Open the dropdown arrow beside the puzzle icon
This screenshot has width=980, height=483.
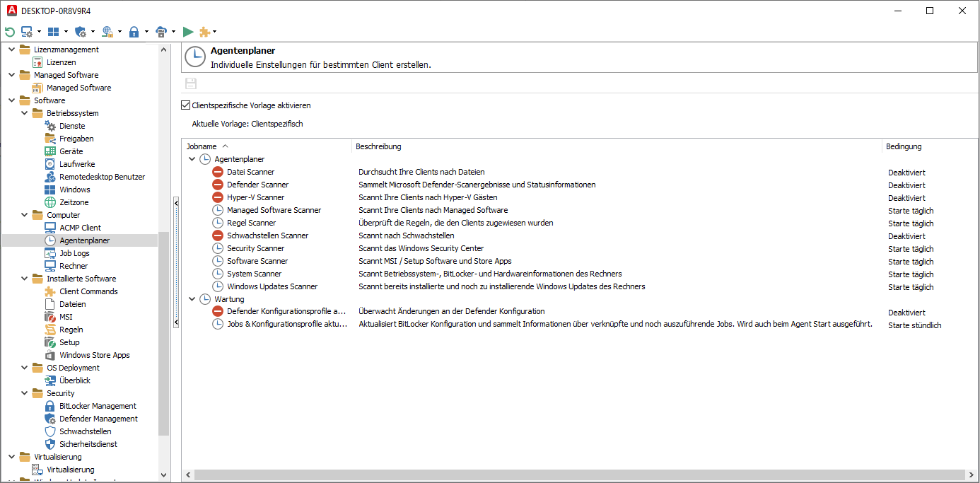(x=215, y=31)
